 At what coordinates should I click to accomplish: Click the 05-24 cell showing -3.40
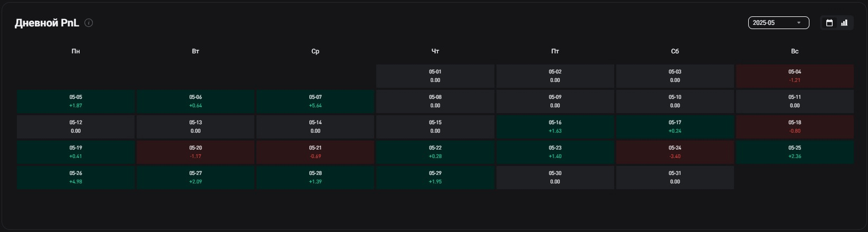click(674, 152)
